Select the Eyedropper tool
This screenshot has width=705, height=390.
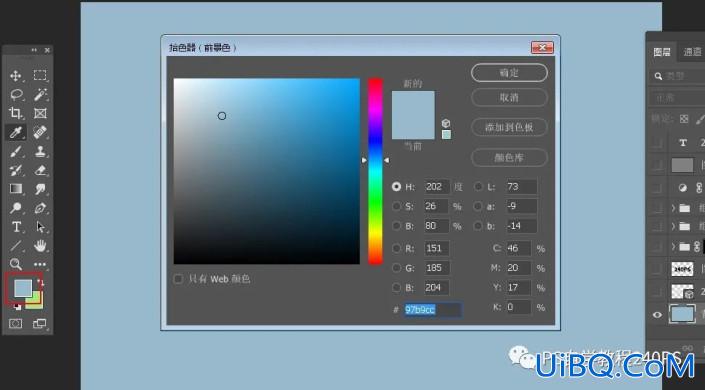(16, 132)
